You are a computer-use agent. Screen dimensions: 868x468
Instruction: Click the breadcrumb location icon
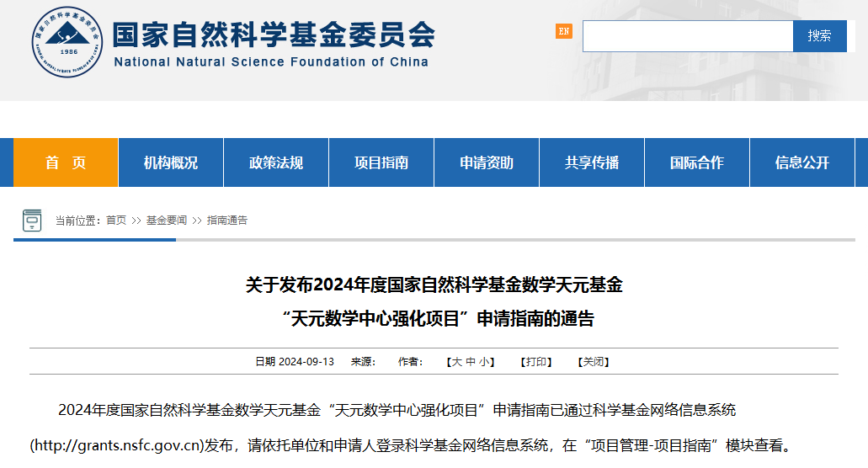(32, 221)
